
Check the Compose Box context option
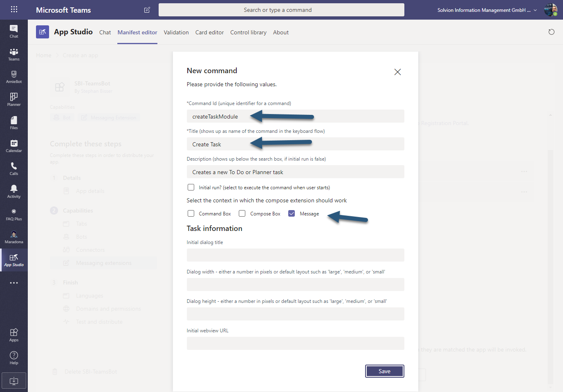point(242,213)
